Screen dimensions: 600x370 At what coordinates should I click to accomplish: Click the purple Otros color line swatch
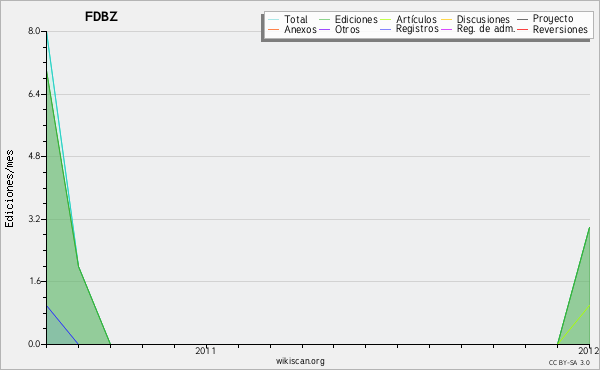point(324,29)
